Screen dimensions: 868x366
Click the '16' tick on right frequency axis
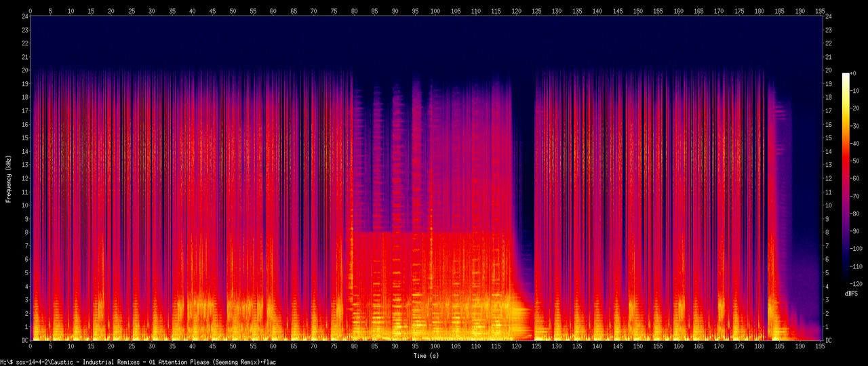coord(830,125)
